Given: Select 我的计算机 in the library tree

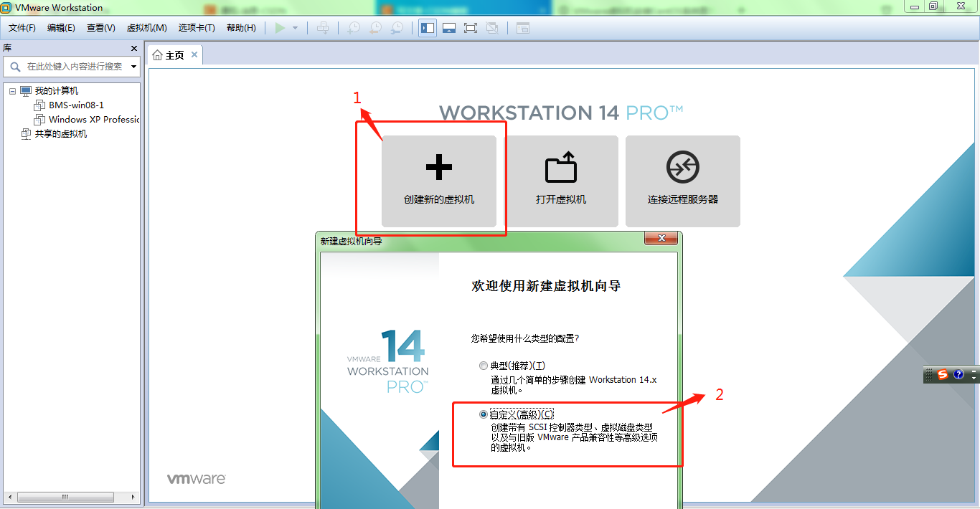Looking at the screenshot, I should [x=57, y=91].
